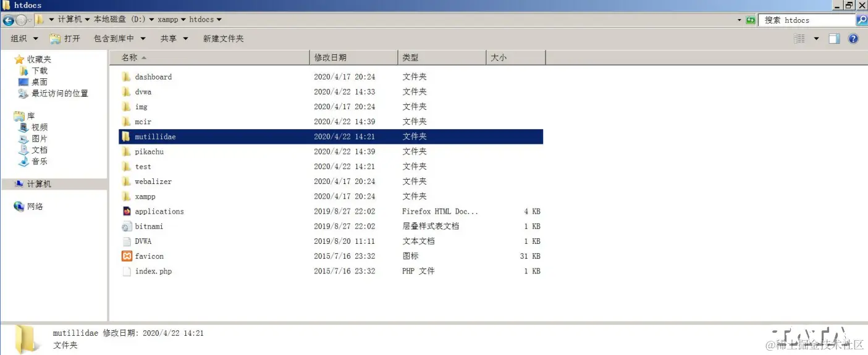Click New folder (新建文件夹) button

[x=224, y=38]
